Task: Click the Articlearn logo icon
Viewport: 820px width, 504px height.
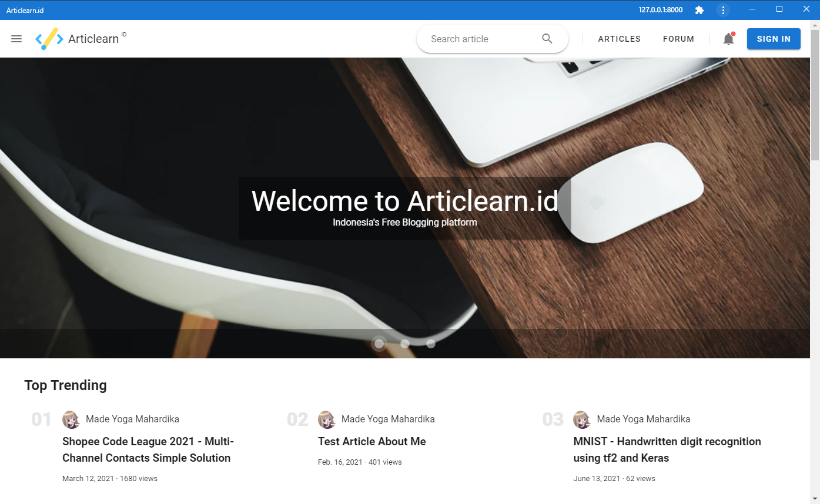Action: coord(49,39)
